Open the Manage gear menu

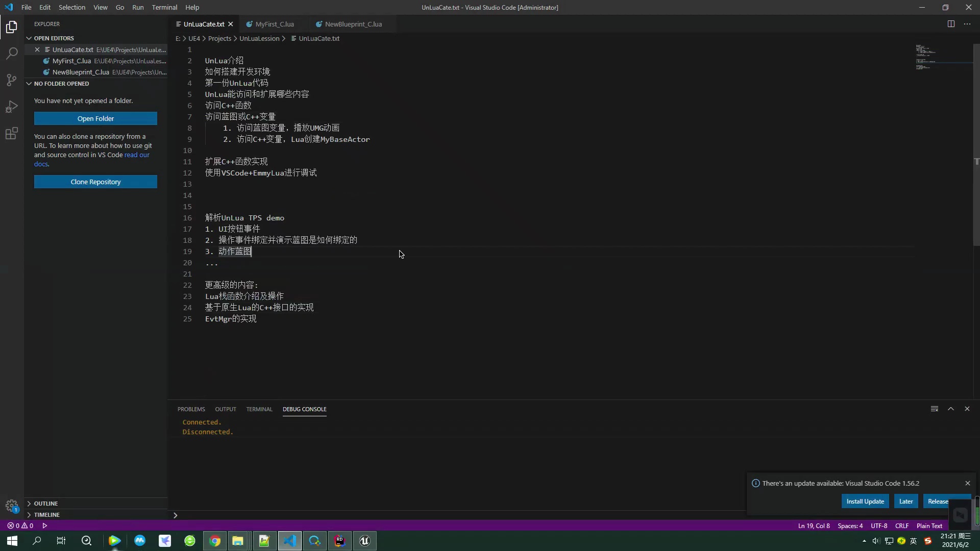point(11,506)
